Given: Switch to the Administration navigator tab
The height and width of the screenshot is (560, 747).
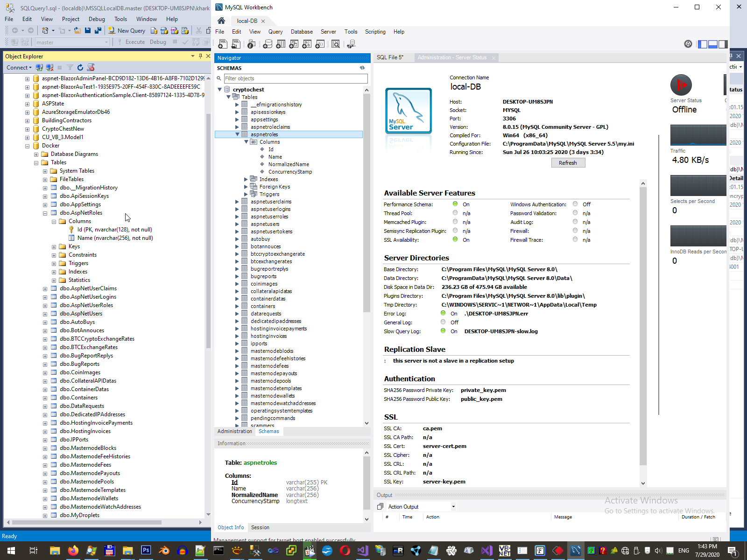Looking at the screenshot, I should [235, 431].
